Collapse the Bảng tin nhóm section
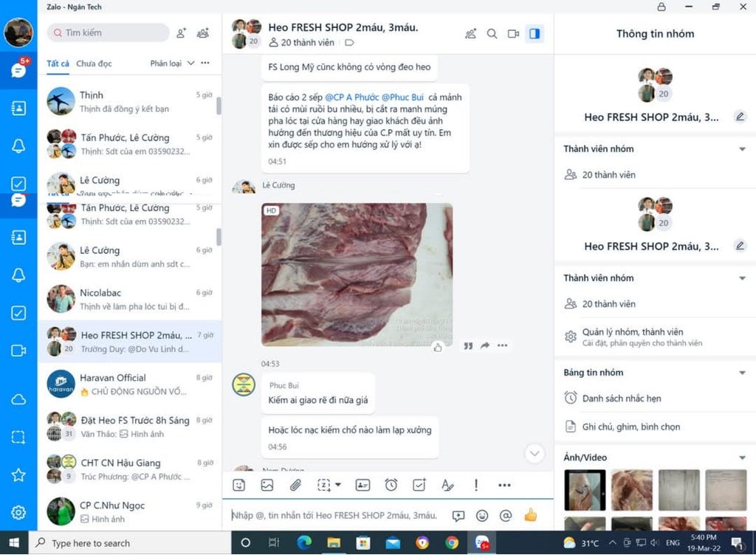 click(x=743, y=373)
